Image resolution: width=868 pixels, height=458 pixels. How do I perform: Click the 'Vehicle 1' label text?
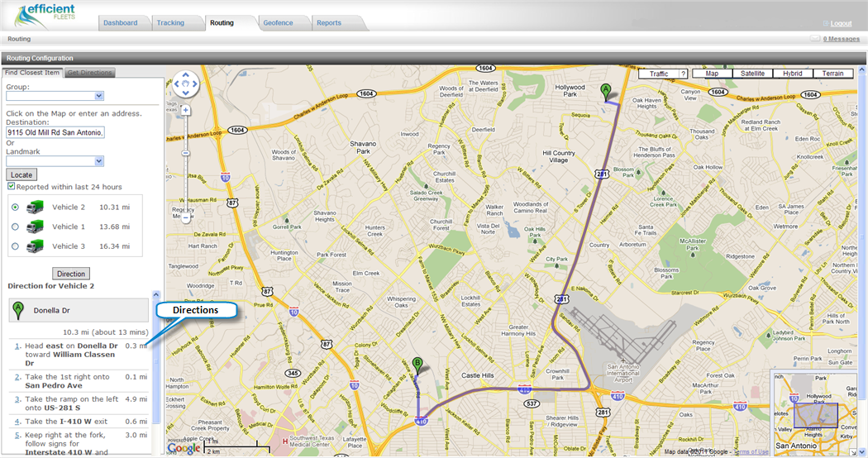69,227
